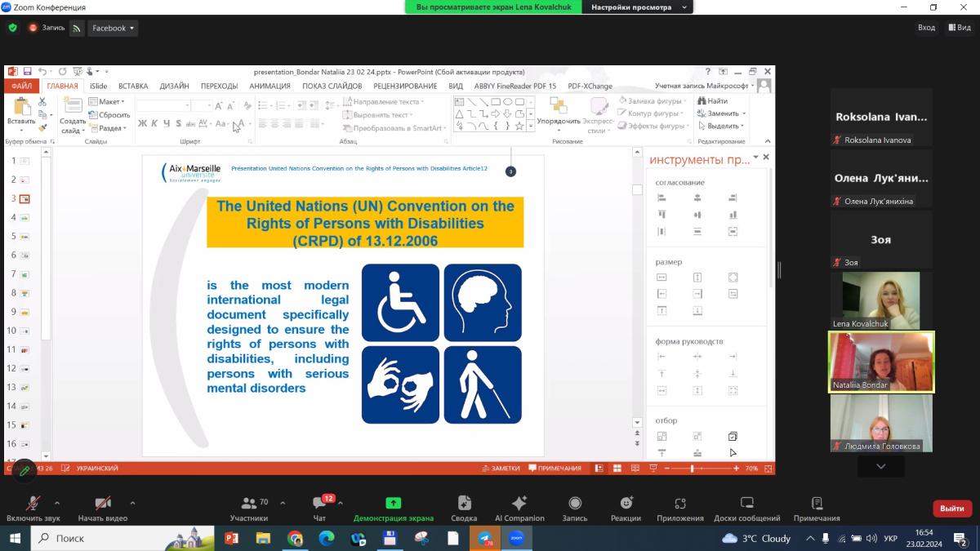
Task: Open the Zoom Chat panel
Action: 319,509
